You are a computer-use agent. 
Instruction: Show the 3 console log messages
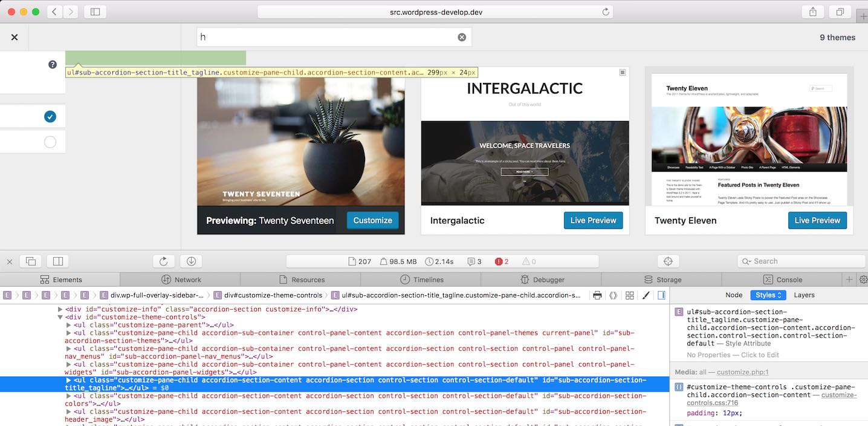474,261
